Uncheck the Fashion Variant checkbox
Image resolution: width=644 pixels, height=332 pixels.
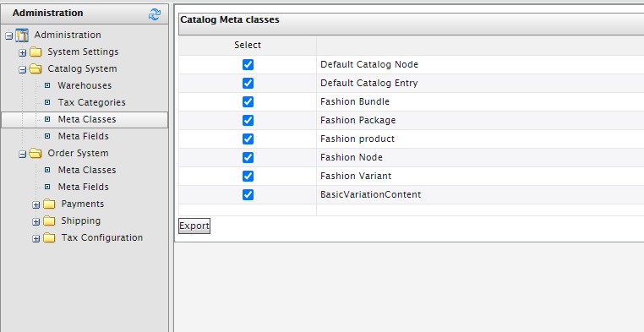(248, 176)
